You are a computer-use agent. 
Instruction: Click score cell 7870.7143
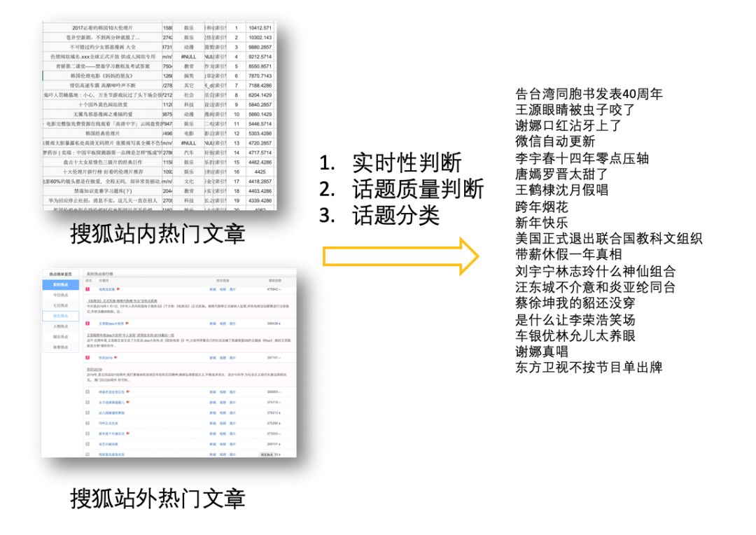pos(260,76)
